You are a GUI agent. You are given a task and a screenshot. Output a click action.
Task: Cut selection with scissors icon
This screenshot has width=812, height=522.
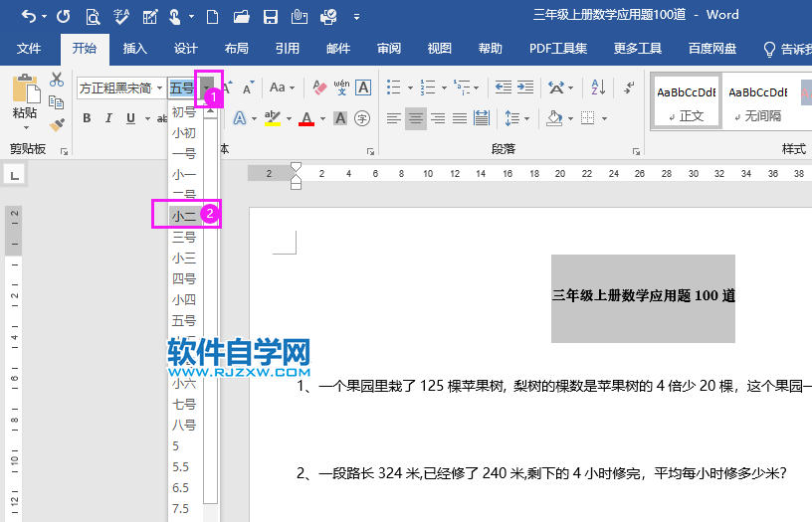tap(57, 80)
